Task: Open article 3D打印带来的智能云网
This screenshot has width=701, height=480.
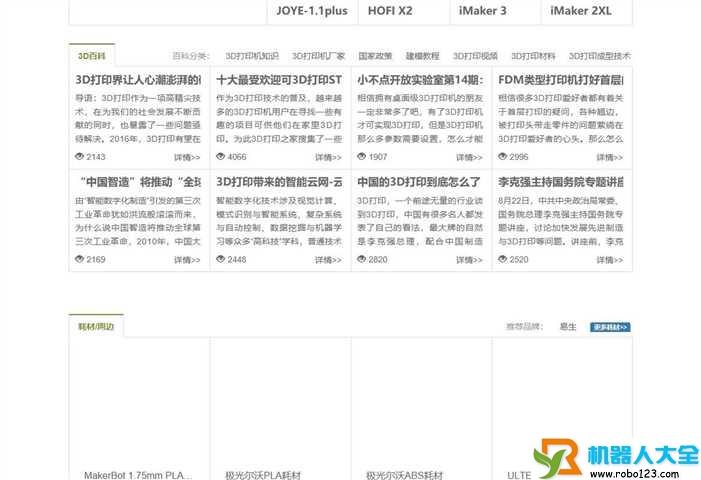Action: pos(279,182)
